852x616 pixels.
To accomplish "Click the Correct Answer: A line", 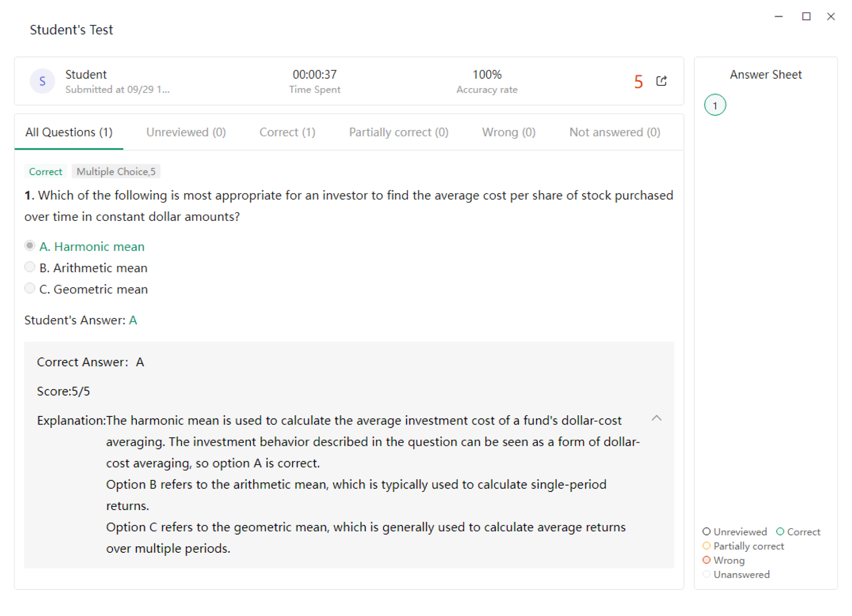I will pyautogui.click(x=90, y=362).
